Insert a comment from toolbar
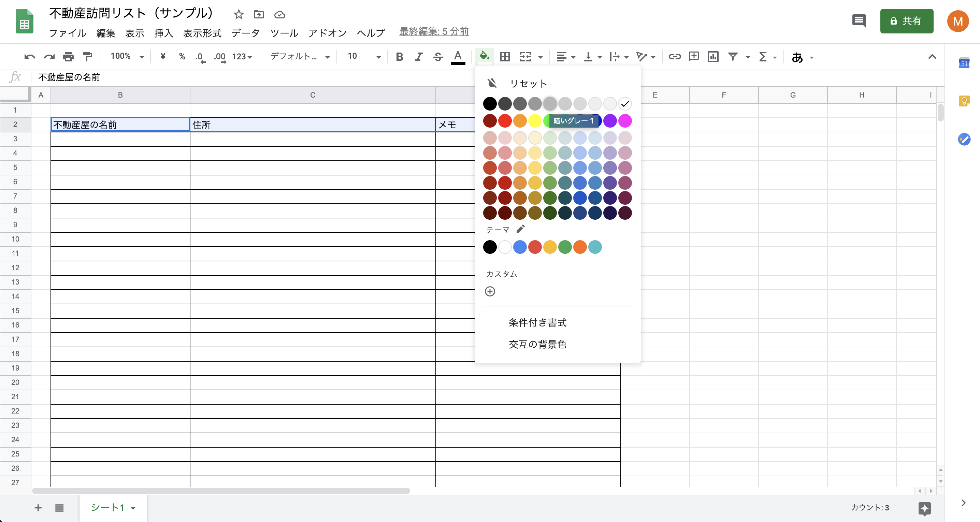Image resolution: width=980 pixels, height=522 pixels. [x=694, y=57]
